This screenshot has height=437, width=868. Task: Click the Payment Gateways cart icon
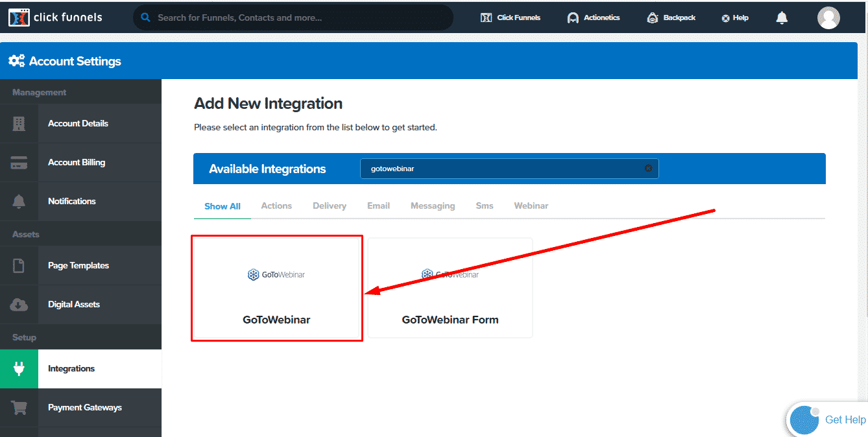click(x=19, y=408)
